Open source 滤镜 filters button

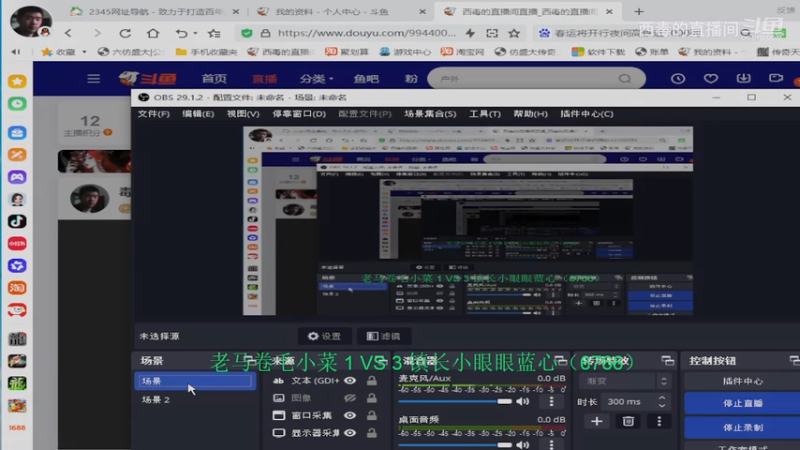(x=384, y=336)
